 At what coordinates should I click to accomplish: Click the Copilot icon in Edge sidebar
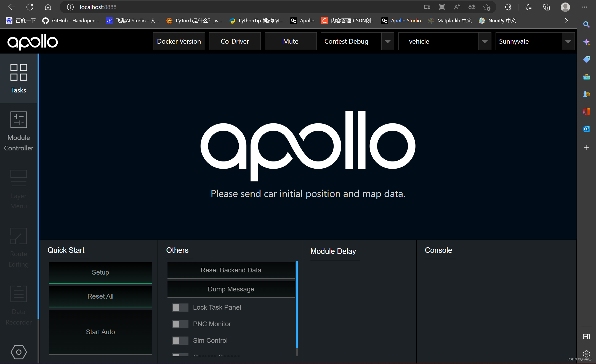[587, 42]
